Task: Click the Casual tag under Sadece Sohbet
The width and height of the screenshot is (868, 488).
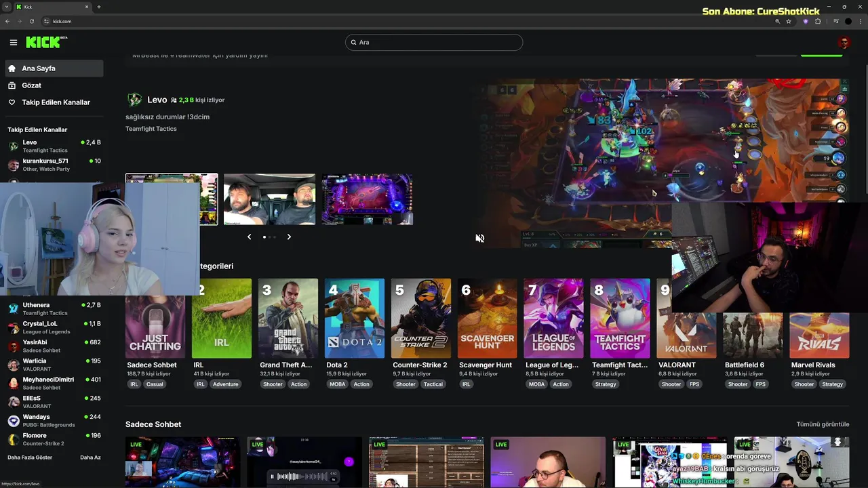Action: click(155, 384)
